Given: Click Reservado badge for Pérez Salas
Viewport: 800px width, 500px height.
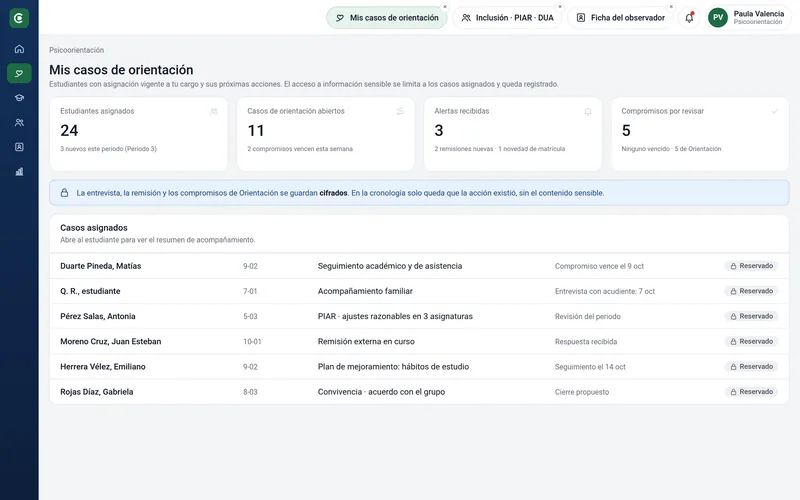Looking at the screenshot, I should [751, 316].
